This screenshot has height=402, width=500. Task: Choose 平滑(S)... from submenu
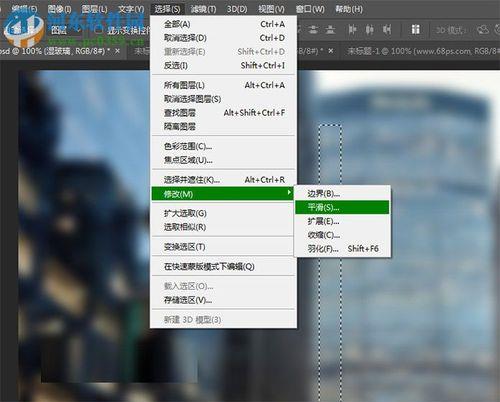342,207
